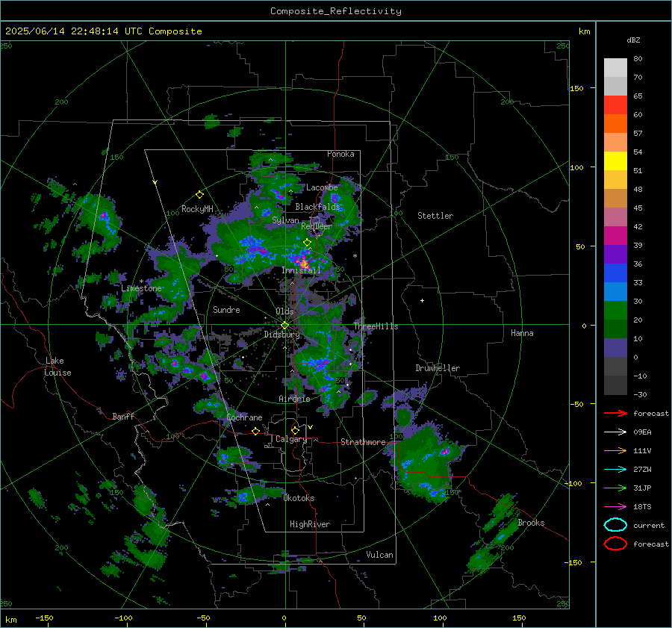The width and height of the screenshot is (672, 628).
Task: Click the Airdrie city label
Action: click(x=294, y=399)
